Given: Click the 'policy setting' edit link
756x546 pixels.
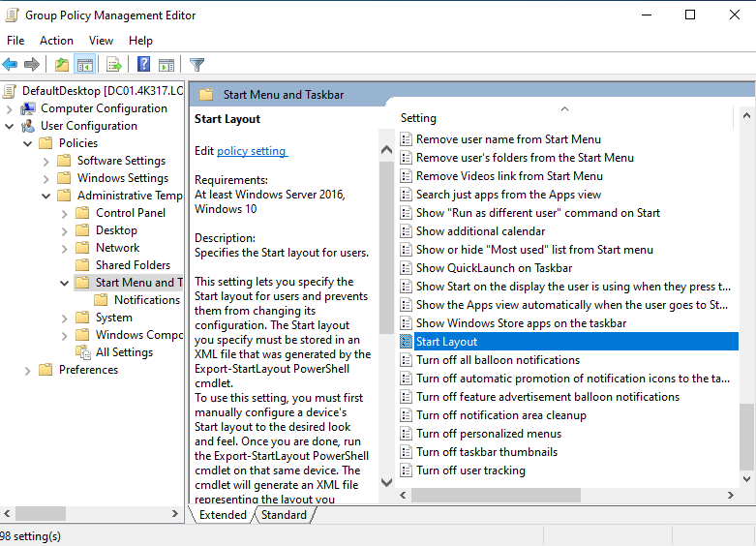Looking at the screenshot, I should 252,151.
